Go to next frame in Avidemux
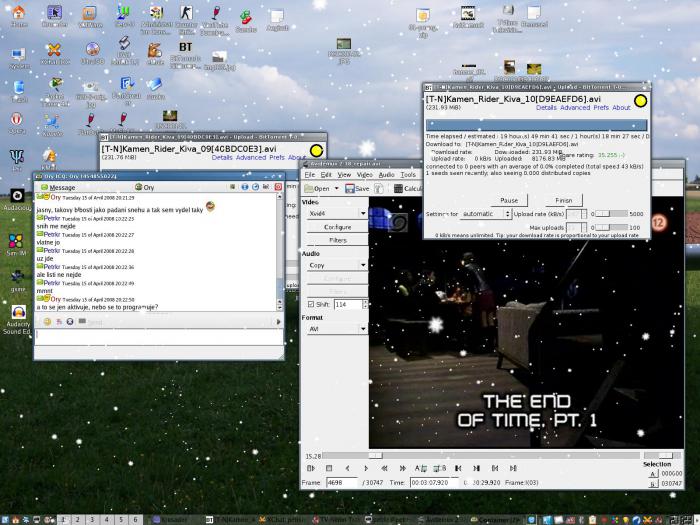This screenshot has height=525, width=700. coord(366,468)
